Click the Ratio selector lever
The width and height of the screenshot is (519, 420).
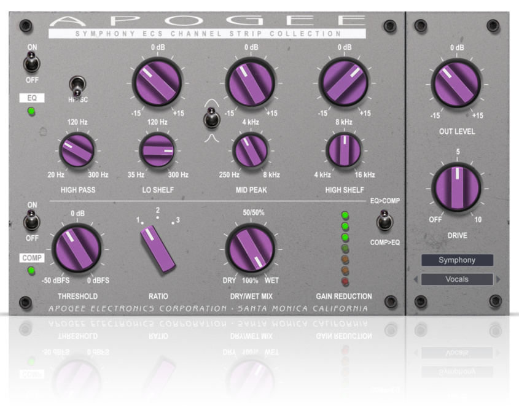coord(158,249)
